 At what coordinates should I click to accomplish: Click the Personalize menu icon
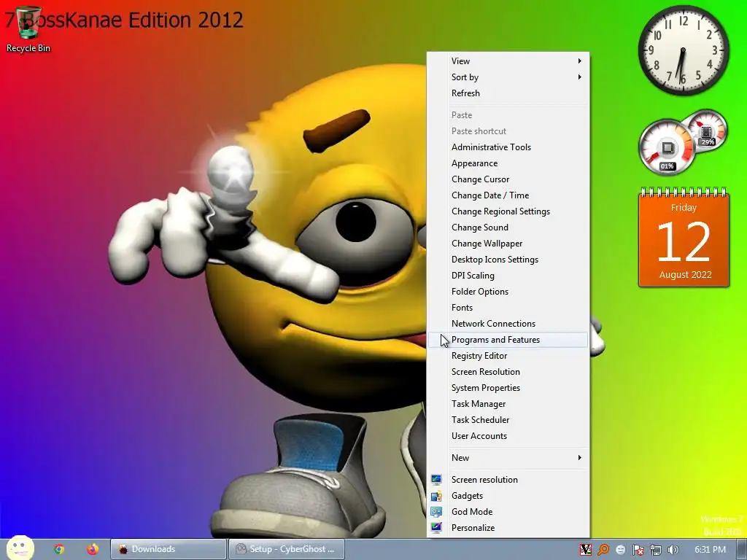436,528
